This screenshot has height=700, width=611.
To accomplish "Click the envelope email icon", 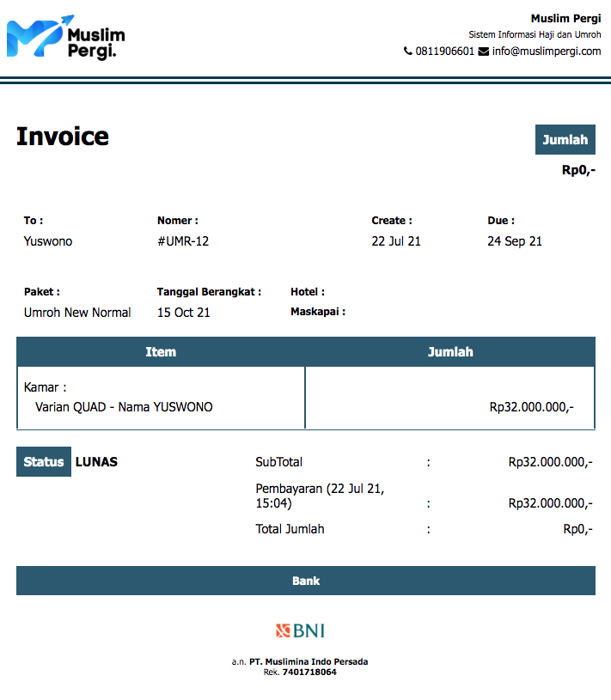I will pyautogui.click(x=483, y=52).
